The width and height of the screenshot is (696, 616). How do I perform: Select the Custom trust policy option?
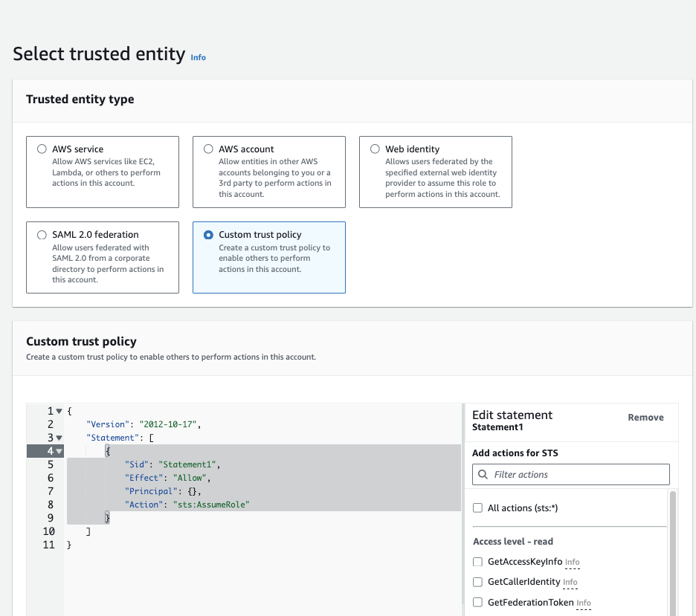coord(208,234)
